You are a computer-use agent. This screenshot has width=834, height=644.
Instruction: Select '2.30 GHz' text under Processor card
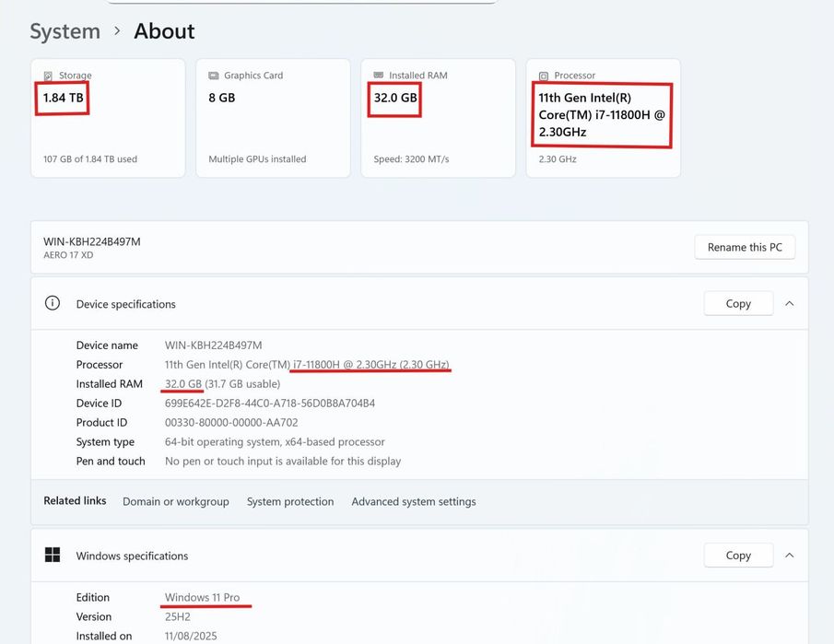(x=558, y=159)
